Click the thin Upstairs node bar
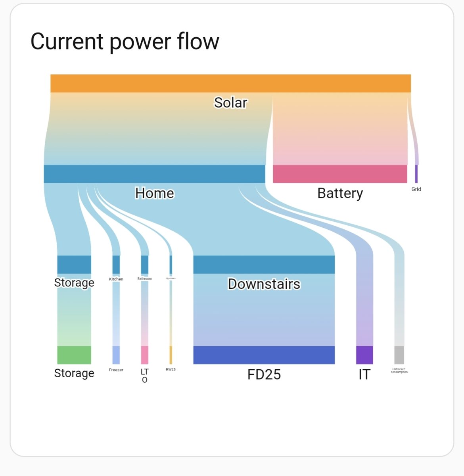 tap(171, 265)
